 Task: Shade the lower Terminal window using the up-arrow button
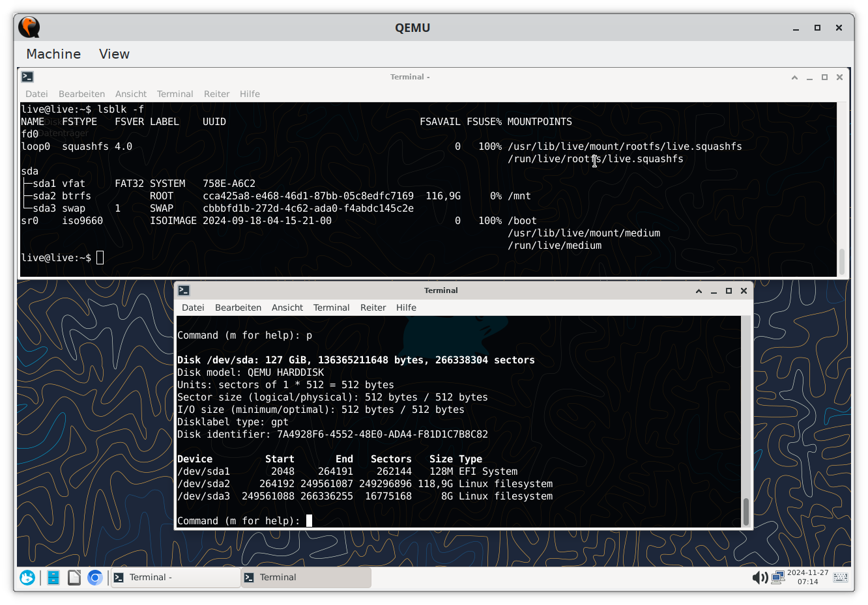coord(699,291)
